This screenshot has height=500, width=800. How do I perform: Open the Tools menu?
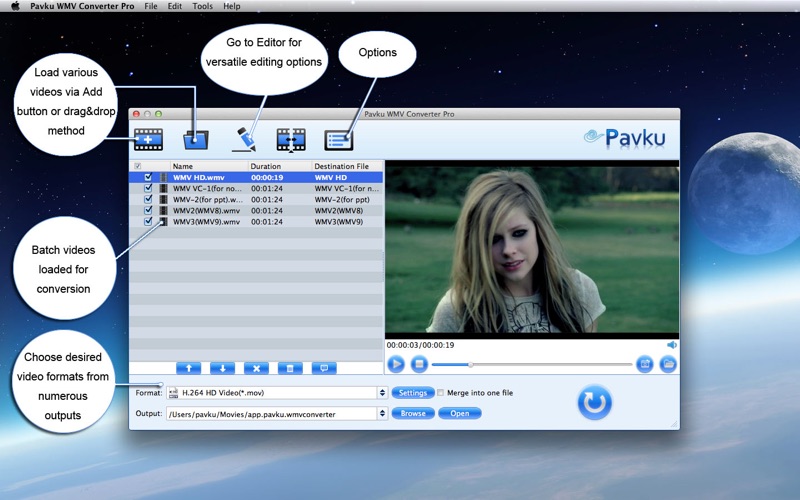click(x=203, y=6)
